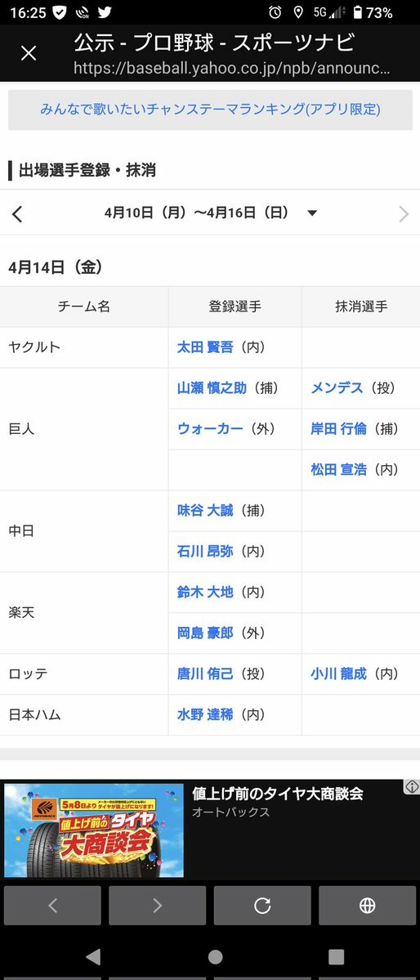
Task: Open the week selector dropdown triangle
Action: 312,213
